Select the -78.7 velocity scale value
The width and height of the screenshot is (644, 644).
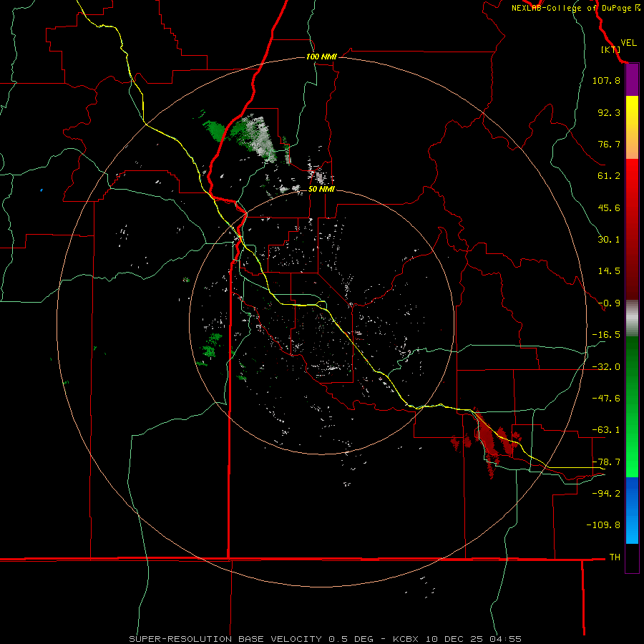(x=606, y=462)
